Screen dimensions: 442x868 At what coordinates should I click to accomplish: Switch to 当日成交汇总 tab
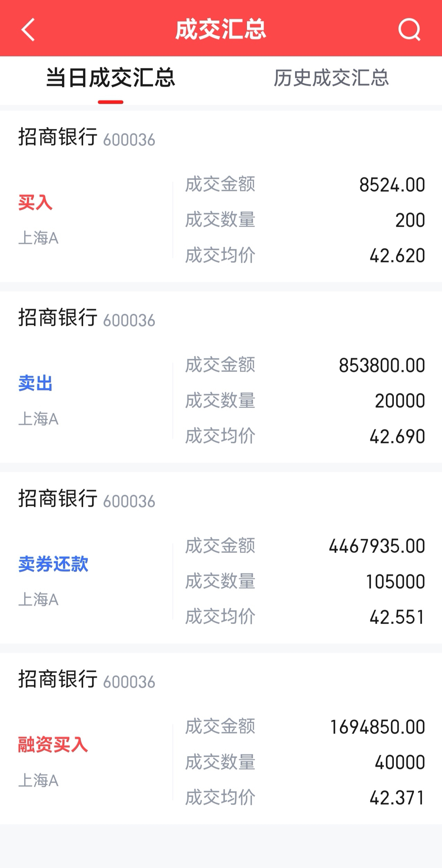point(110,78)
